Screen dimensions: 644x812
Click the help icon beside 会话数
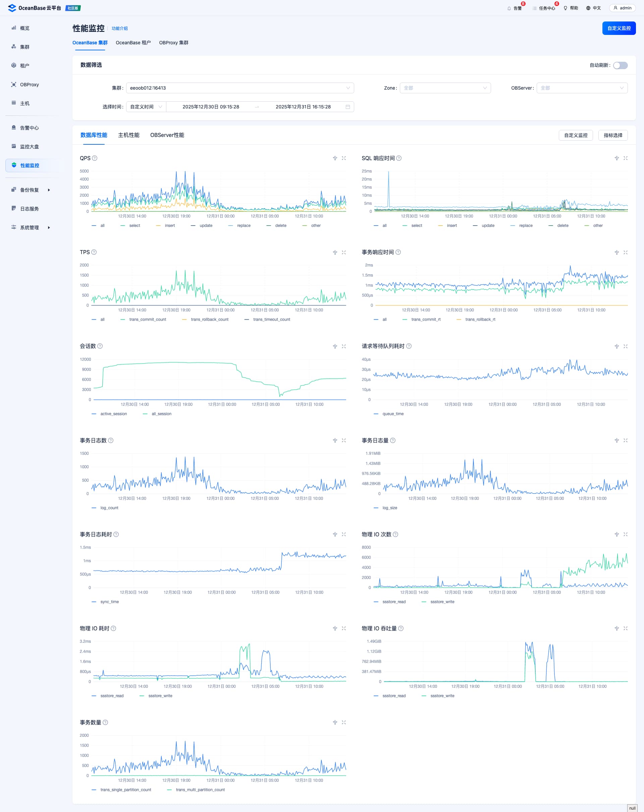coord(100,346)
